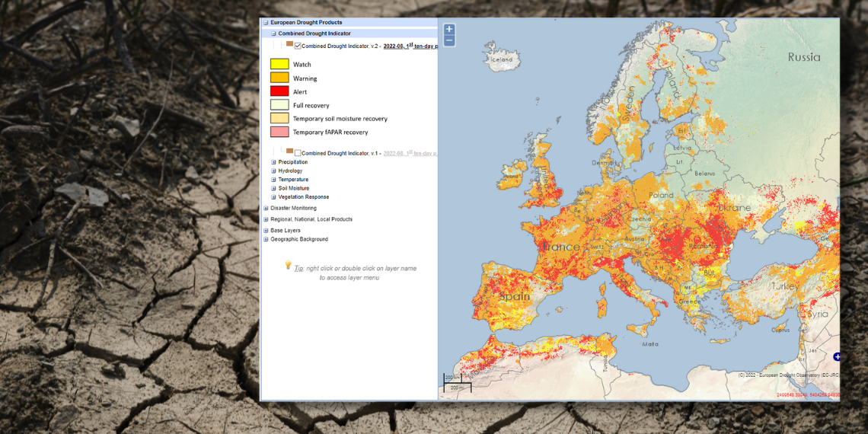This screenshot has width=868, height=434.
Task: Click the red Alert legend swatch
Action: (279, 91)
